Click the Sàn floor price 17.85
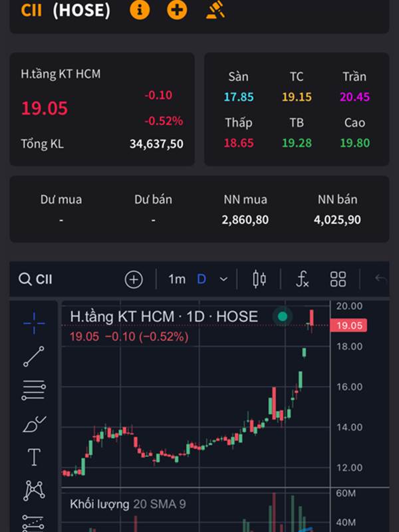399x532 pixels. click(239, 97)
